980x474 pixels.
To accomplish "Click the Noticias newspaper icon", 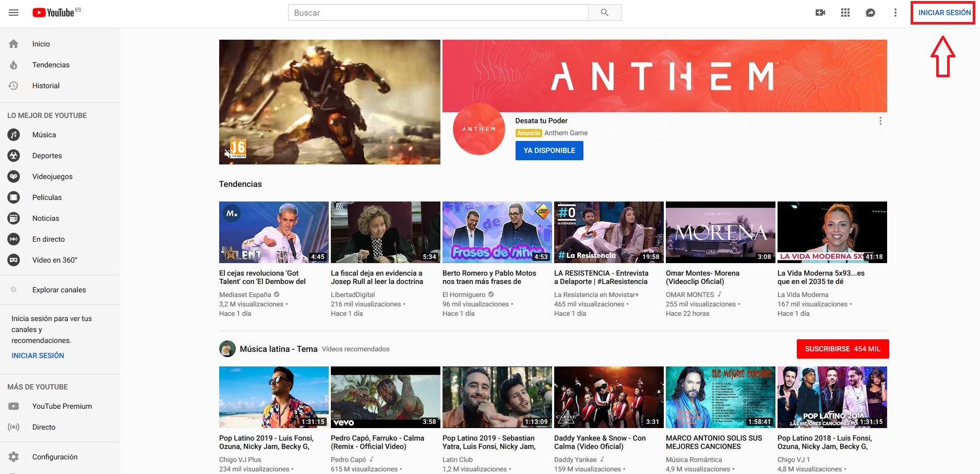I will pyautogui.click(x=14, y=218).
